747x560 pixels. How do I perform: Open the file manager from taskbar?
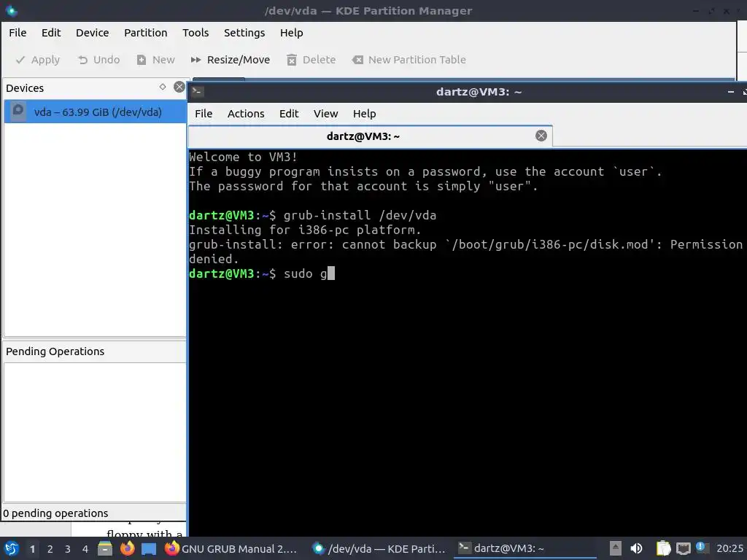click(x=105, y=548)
